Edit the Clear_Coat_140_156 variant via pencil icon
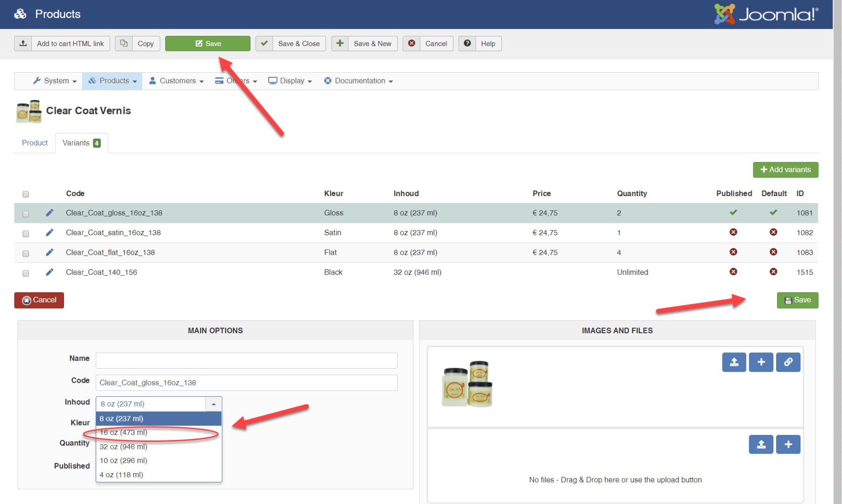 [49, 272]
